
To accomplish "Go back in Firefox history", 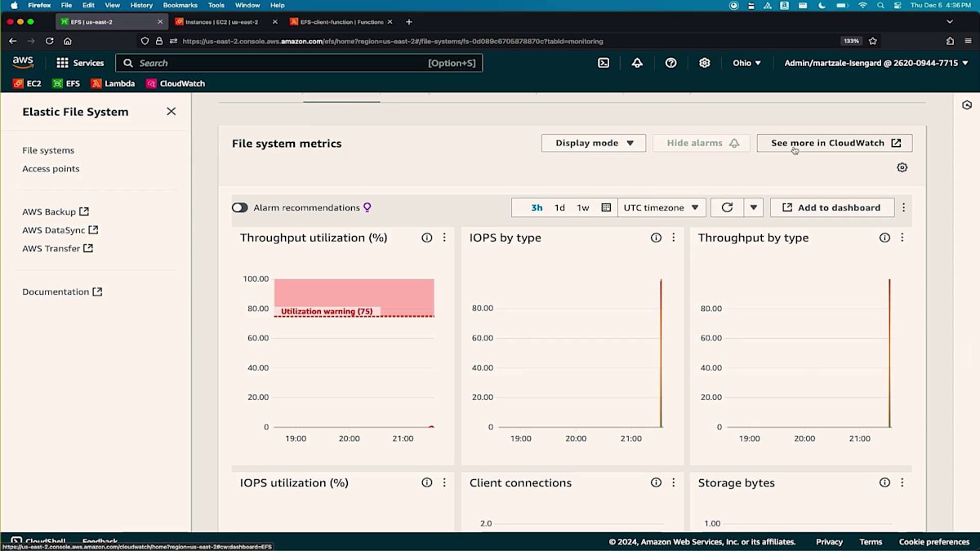I will 12,41.
